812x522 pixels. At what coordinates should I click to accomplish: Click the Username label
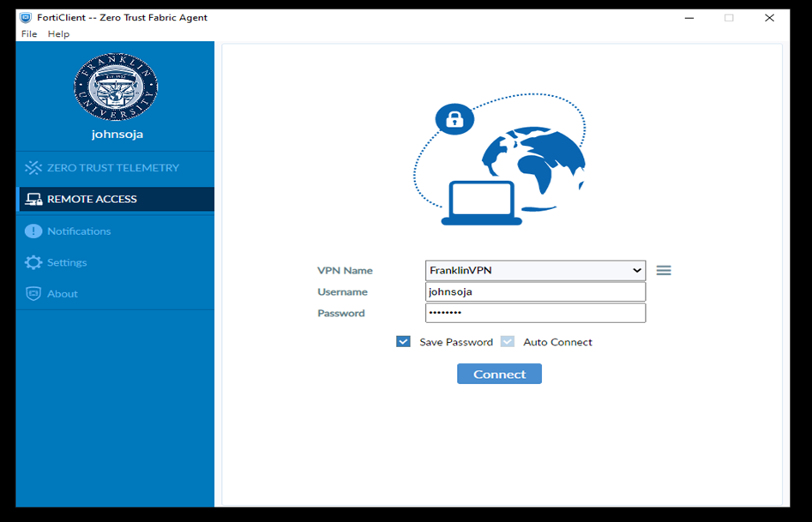(342, 291)
